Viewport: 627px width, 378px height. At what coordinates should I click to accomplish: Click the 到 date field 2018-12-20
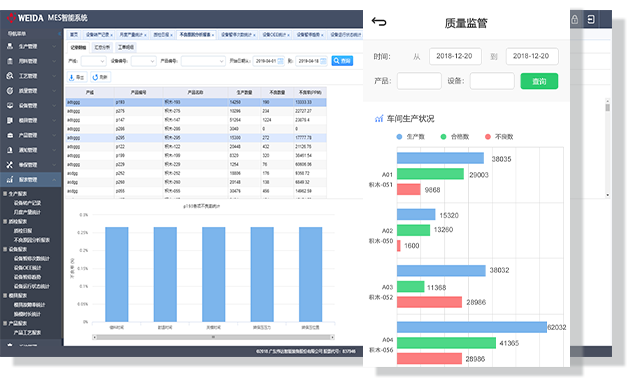[532, 56]
